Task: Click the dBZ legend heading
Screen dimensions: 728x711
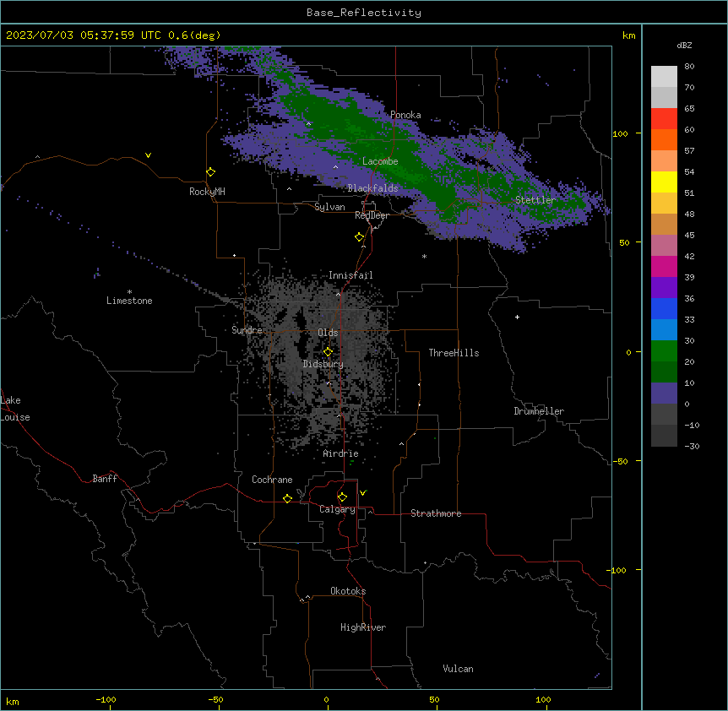Action: (x=684, y=46)
